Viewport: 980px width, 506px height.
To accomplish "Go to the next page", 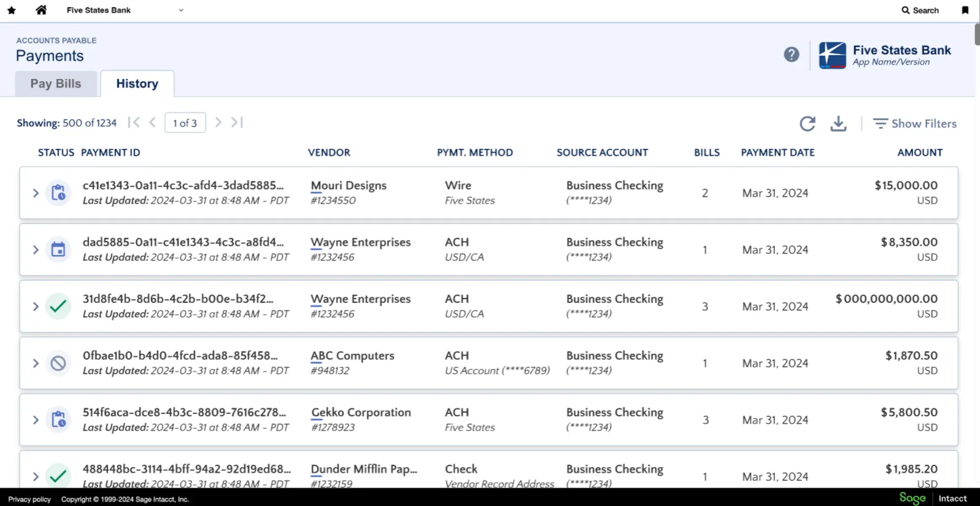I will coord(218,123).
